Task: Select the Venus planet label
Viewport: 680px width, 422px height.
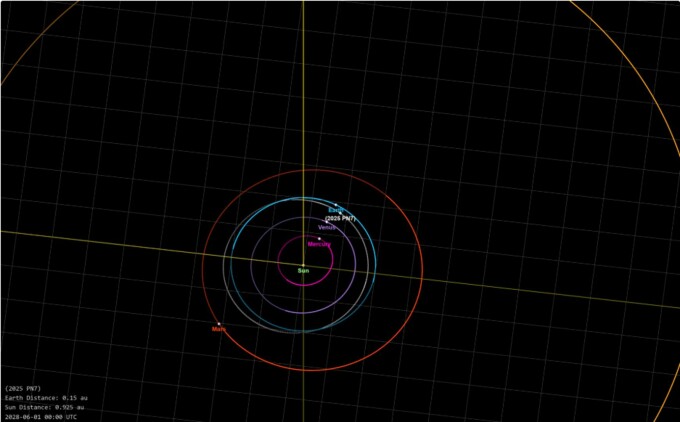Action: [327, 228]
